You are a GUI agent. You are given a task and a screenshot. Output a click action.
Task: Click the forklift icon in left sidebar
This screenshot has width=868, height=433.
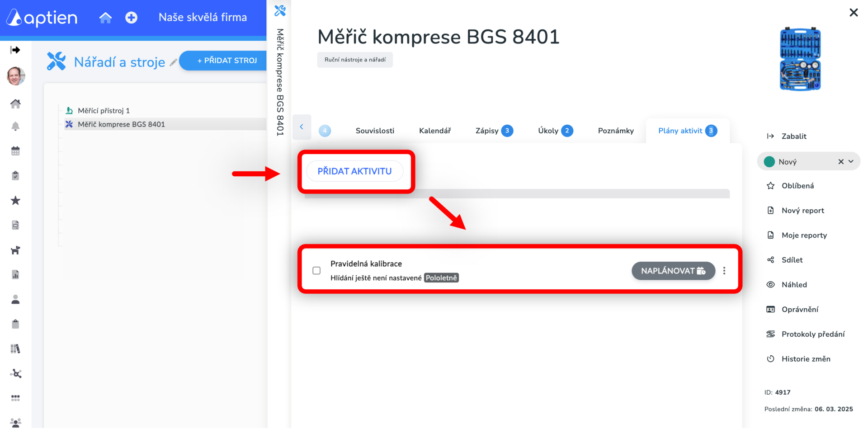(15, 250)
